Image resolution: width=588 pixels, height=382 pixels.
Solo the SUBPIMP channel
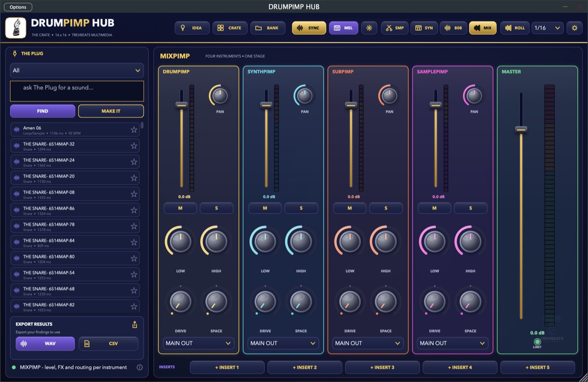pyautogui.click(x=386, y=208)
